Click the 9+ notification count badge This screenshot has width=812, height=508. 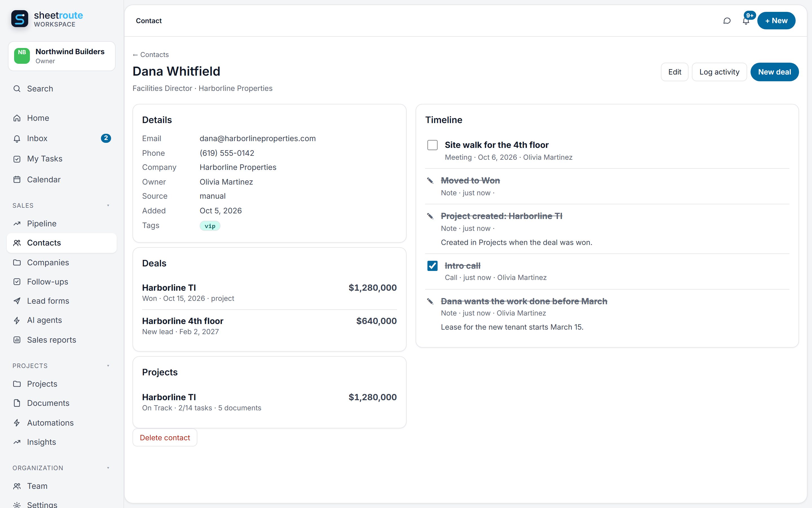pos(750,16)
